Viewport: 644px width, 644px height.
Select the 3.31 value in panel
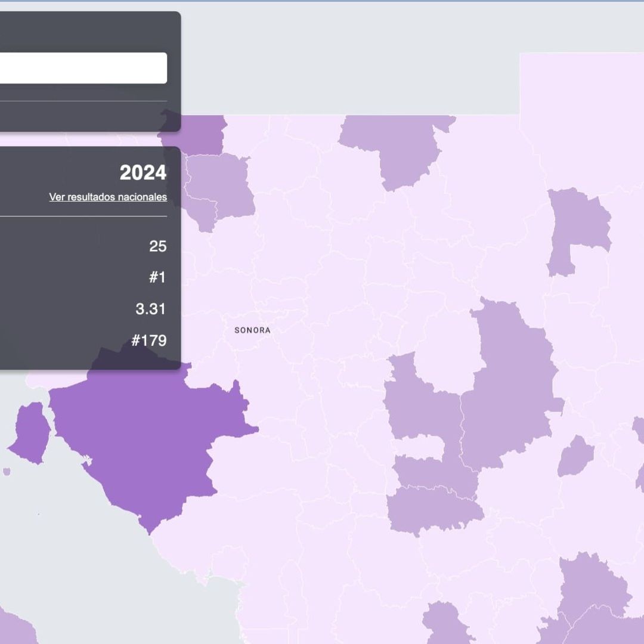click(x=150, y=309)
